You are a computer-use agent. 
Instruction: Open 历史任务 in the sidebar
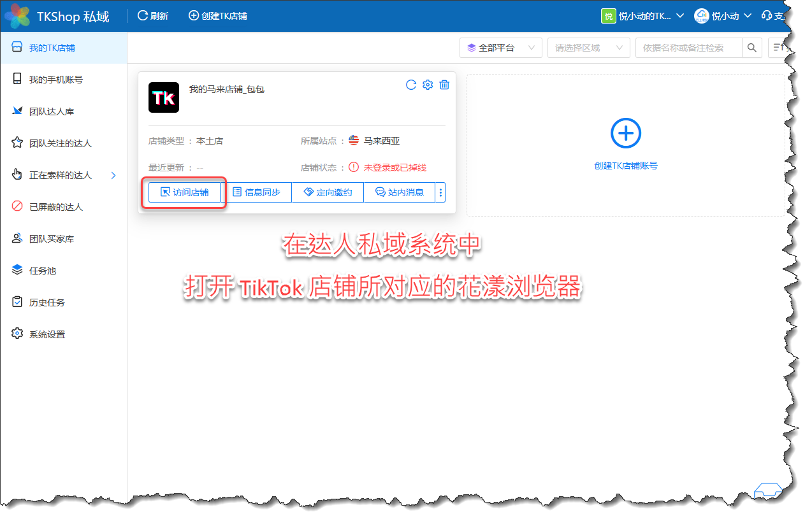click(64, 303)
